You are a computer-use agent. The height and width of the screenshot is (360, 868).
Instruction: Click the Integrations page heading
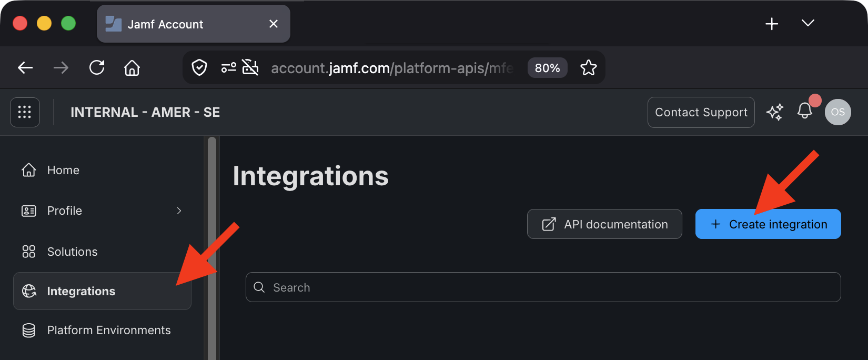pyautogui.click(x=310, y=176)
